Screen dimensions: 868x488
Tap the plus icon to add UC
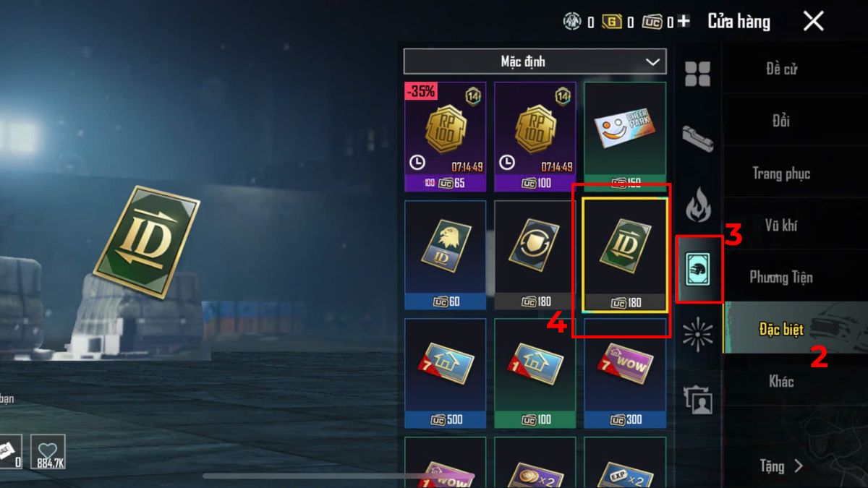pos(684,22)
